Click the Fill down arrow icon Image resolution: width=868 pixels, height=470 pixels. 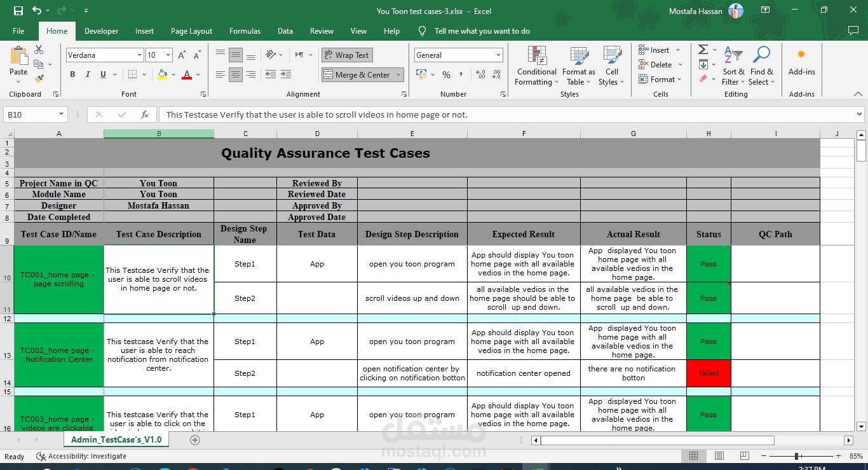click(x=703, y=64)
